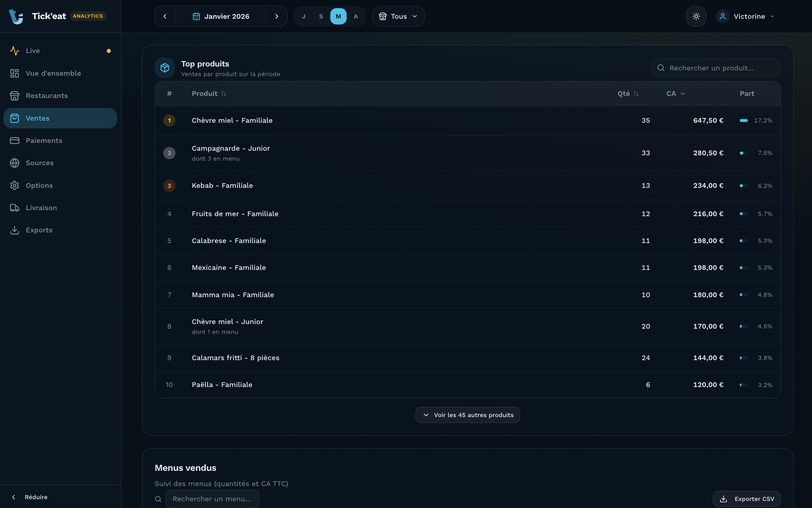Select the Restaurants sidebar icon
812x508 pixels.
(x=14, y=96)
